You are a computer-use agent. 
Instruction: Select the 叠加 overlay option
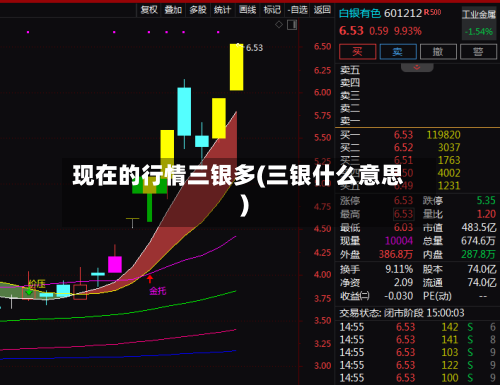[173, 10]
